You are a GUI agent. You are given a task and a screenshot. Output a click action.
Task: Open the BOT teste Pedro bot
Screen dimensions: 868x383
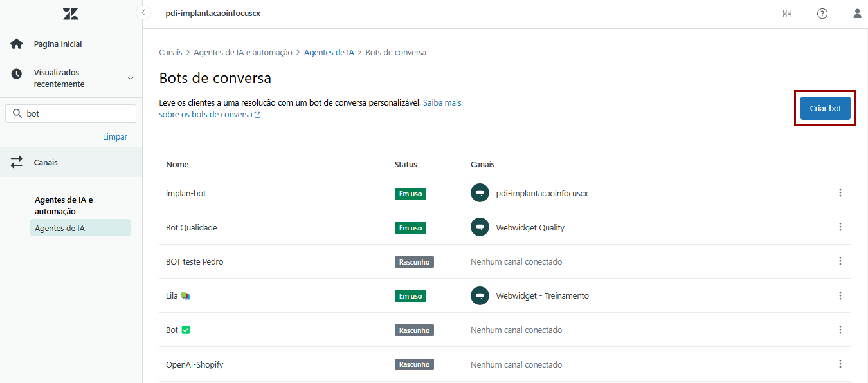[x=194, y=262]
